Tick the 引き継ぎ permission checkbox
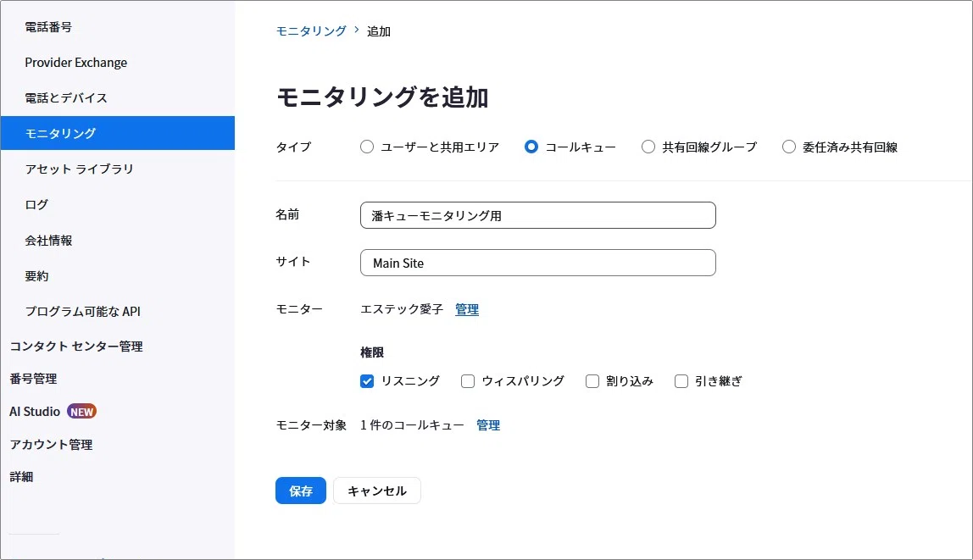973x560 pixels. 681,380
